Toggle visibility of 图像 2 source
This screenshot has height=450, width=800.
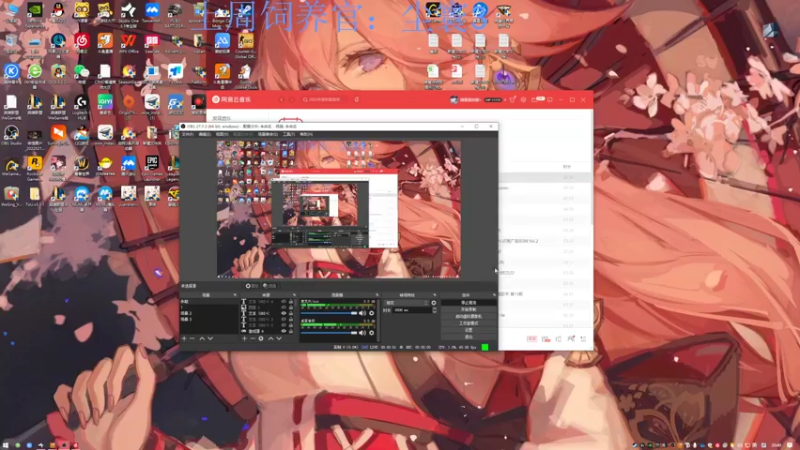click(x=284, y=307)
